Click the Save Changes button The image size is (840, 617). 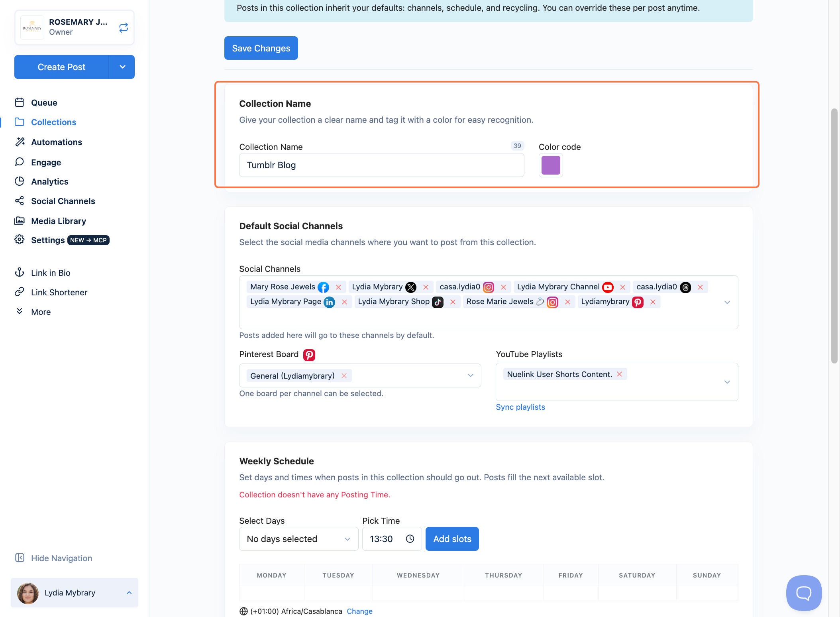tap(261, 48)
